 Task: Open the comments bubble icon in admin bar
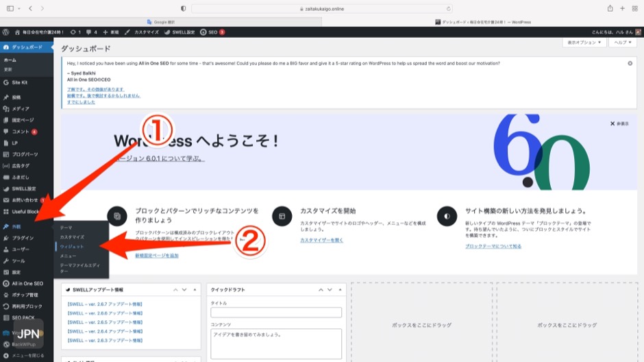point(88,32)
